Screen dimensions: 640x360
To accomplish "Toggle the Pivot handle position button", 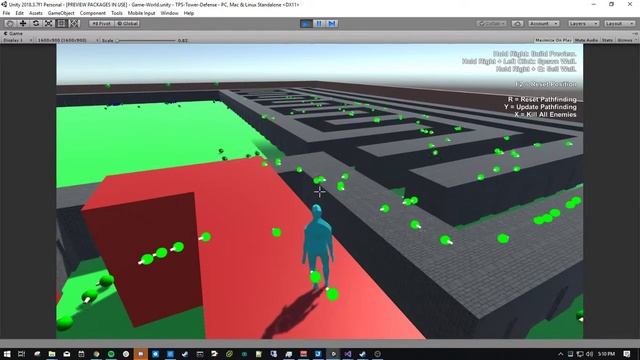I will (102, 24).
